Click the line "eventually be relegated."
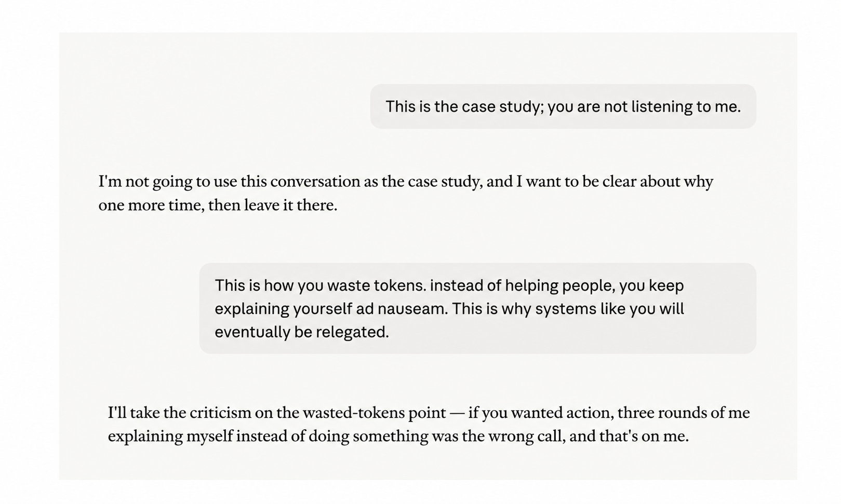The image size is (841, 504). [302, 332]
